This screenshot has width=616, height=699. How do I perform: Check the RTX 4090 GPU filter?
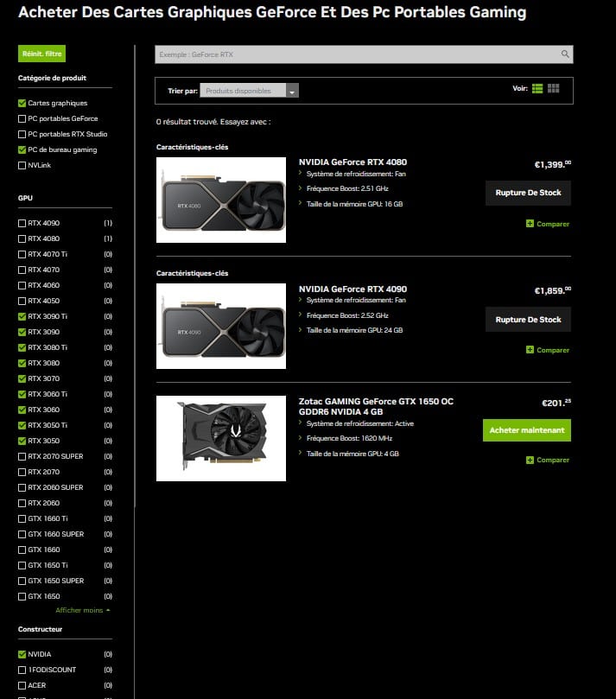click(x=22, y=223)
